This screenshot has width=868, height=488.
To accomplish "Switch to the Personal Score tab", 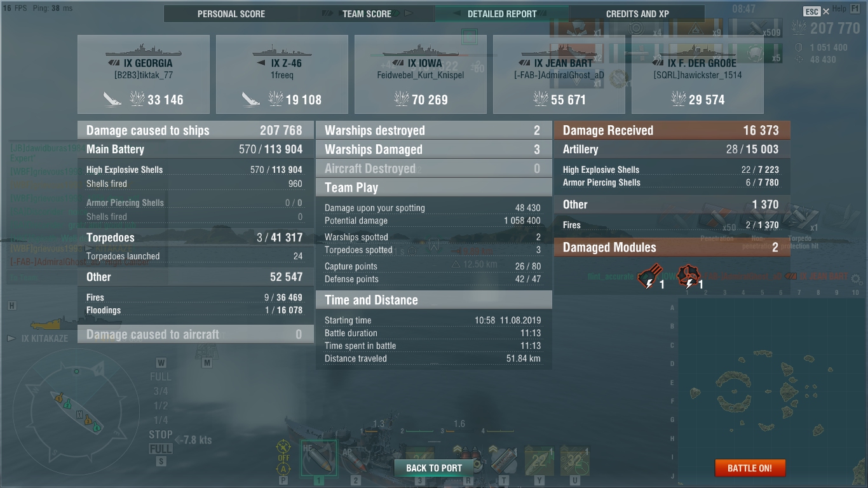I will (231, 14).
